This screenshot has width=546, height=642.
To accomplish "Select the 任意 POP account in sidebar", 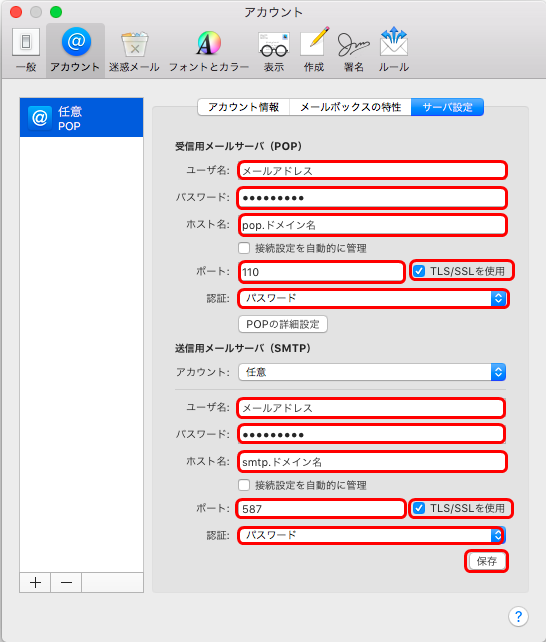I will pyautogui.click(x=81, y=118).
